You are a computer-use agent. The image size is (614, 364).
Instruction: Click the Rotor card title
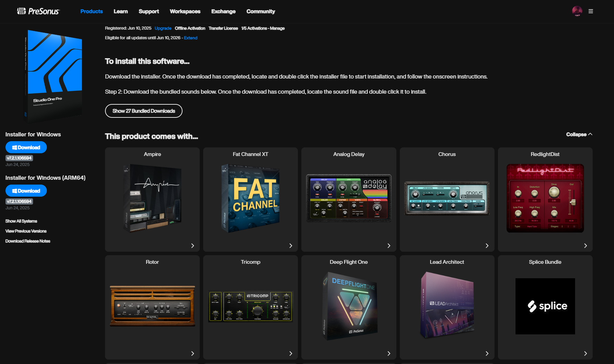152,262
